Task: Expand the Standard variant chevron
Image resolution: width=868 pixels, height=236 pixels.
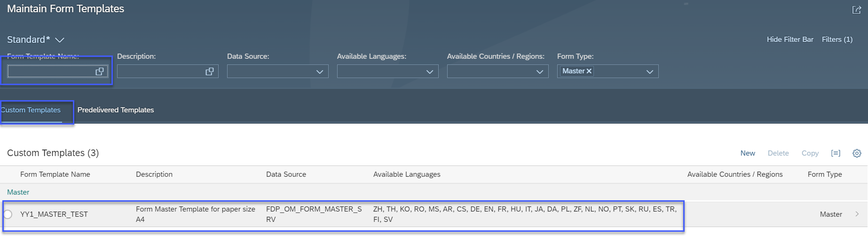Action: coord(60,40)
